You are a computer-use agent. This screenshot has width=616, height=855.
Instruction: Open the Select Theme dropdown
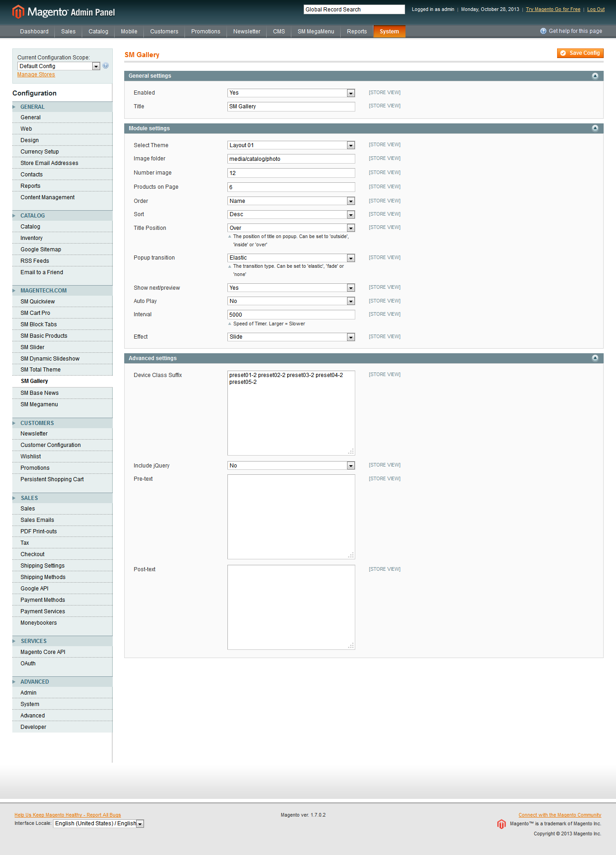[x=291, y=145]
